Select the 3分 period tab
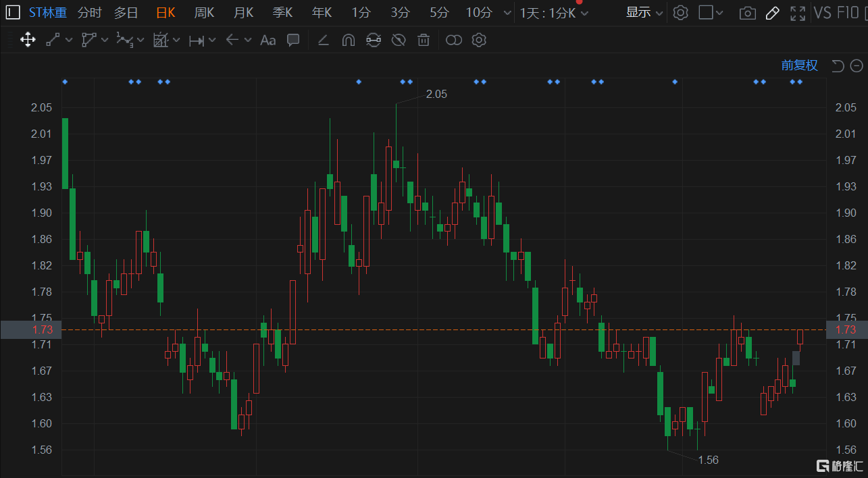Viewport: 868px width, 478px height. pos(400,12)
